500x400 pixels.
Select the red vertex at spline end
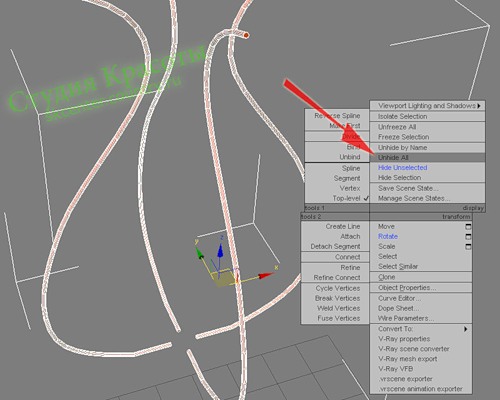(x=246, y=35)
